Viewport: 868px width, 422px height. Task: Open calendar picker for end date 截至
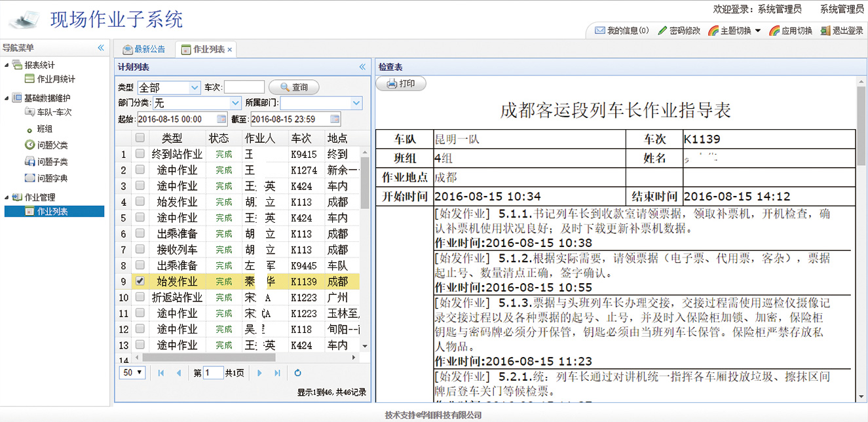pos(335,119)
